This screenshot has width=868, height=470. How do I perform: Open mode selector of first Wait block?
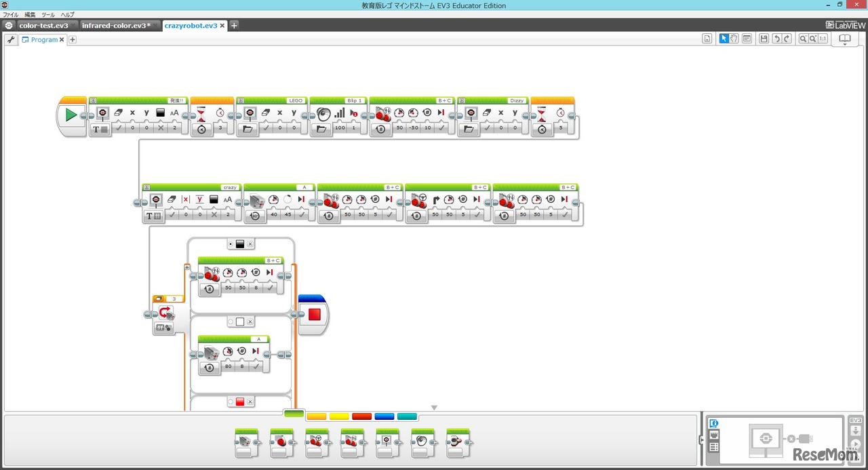point(201,128)
